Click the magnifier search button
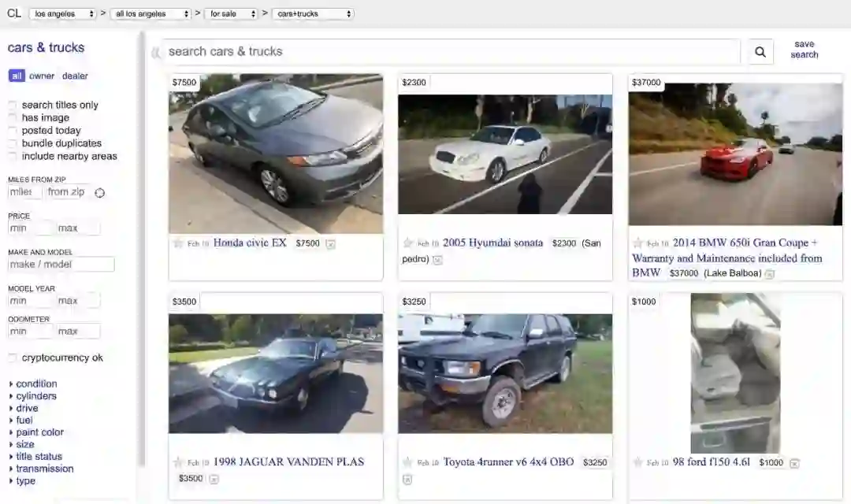 click(760, 52)
